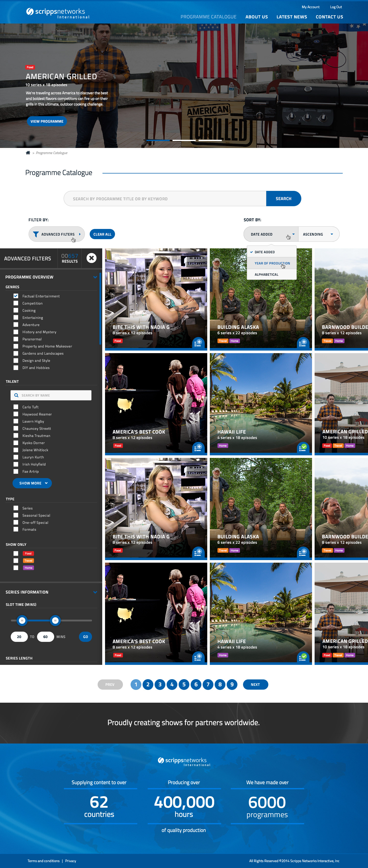Open the Advanced Filters dropdown

57,234
